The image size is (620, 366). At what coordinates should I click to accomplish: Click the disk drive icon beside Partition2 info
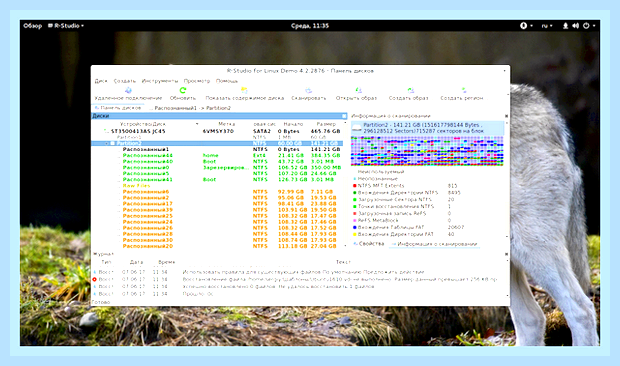click(356, 128)
